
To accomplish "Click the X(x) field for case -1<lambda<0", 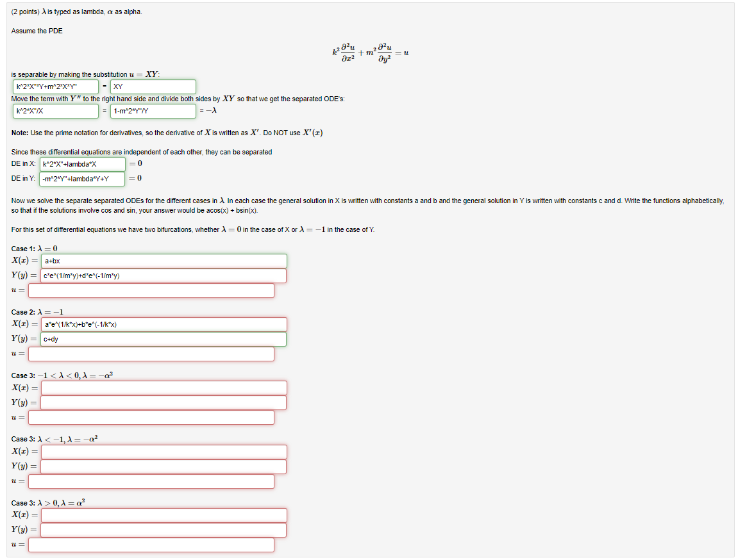I will pyautogui.click(x=164, y=388).
